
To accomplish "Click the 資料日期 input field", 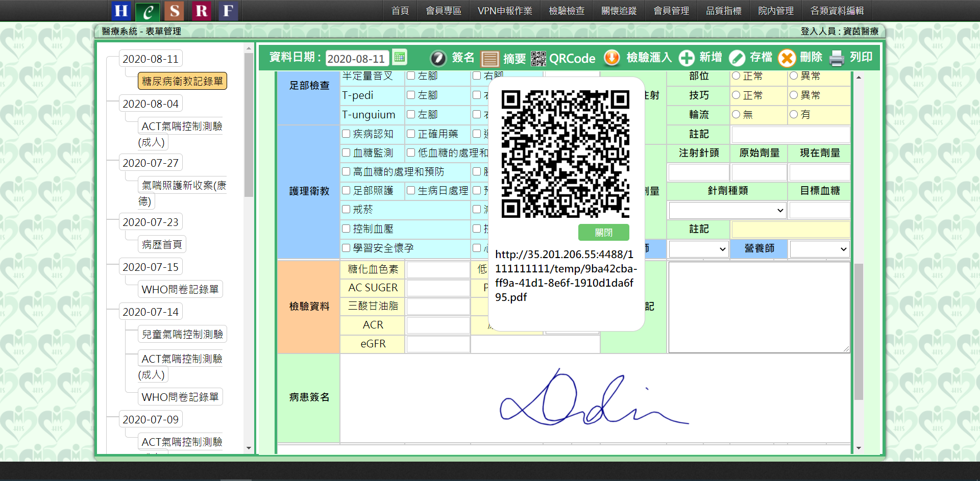I will click(x=357, y=58).
